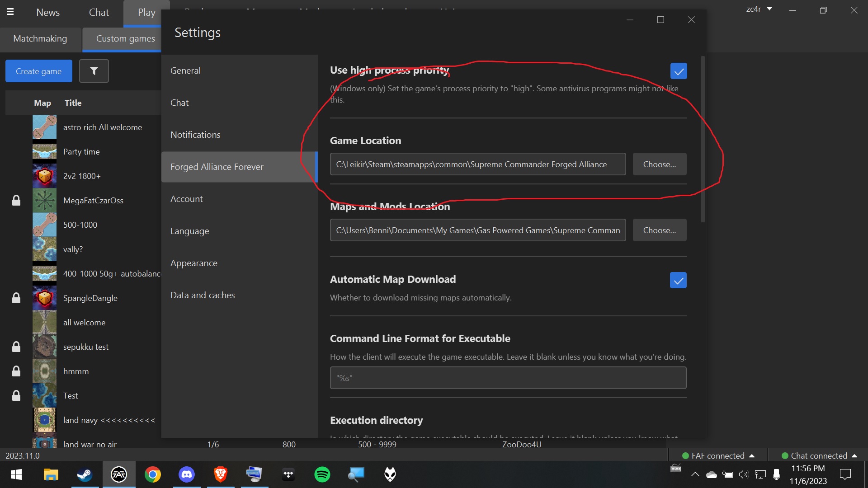
Task: Select Data and caches settings category
Action: point(240,295)
